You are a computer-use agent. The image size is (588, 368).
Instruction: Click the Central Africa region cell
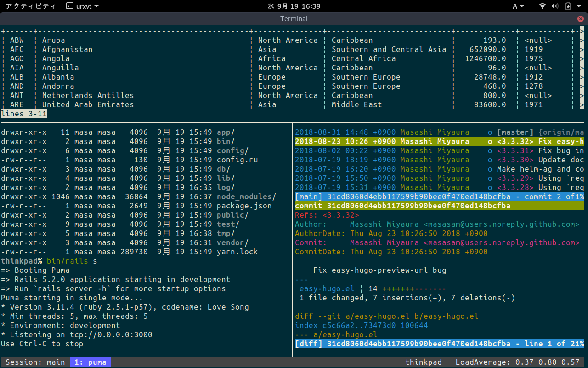point(364,58)
